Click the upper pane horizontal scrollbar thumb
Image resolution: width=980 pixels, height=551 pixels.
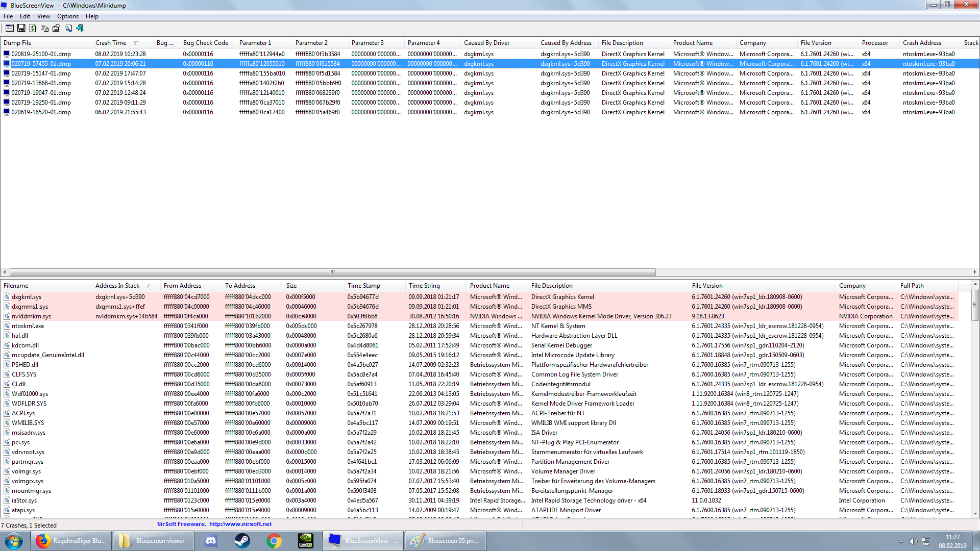coord(332,272)
